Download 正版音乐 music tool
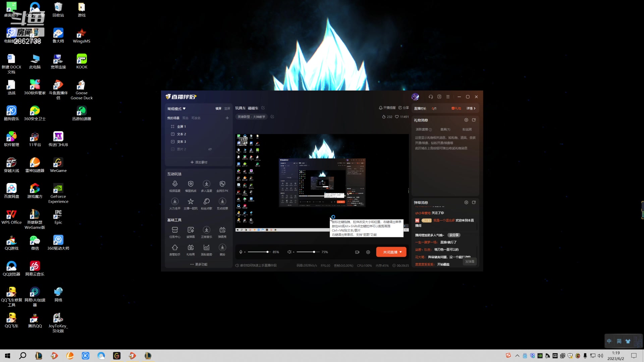This screenshot has height=362, width=644. click(207, 232)
